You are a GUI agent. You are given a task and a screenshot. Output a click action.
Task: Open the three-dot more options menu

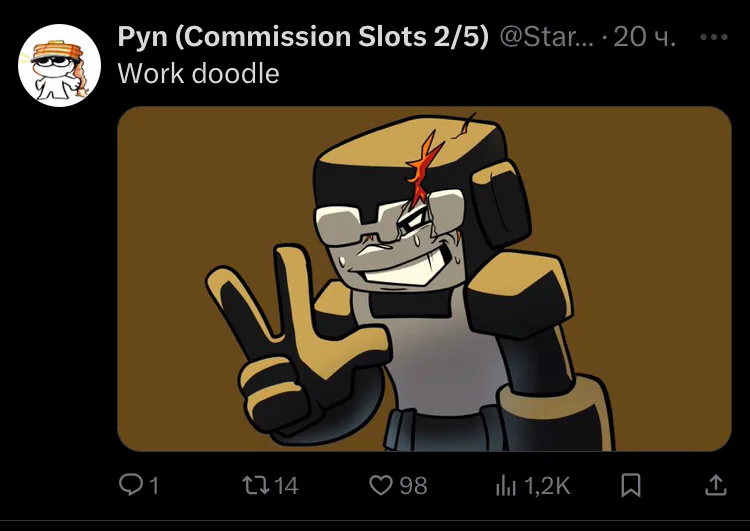(714, 37)
